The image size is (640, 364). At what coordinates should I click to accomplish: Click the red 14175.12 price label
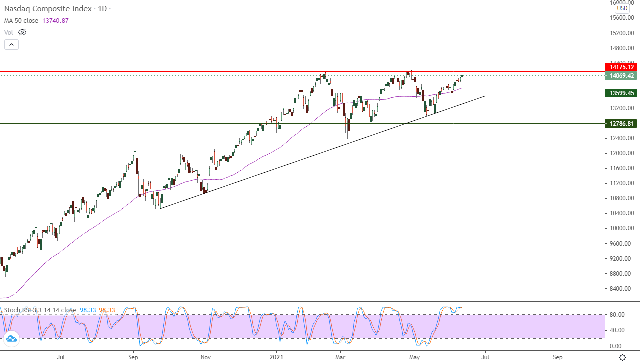pyautogui.click(x=621, y=67)
